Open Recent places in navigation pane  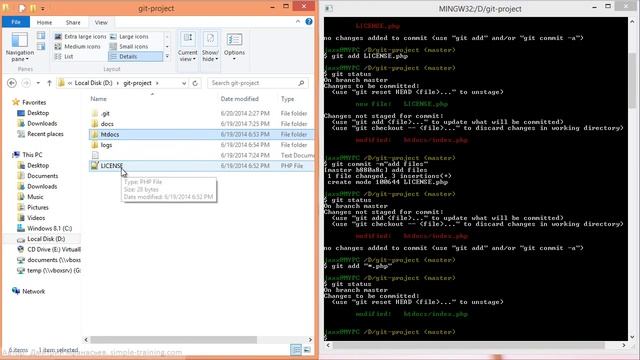[45, 134]
